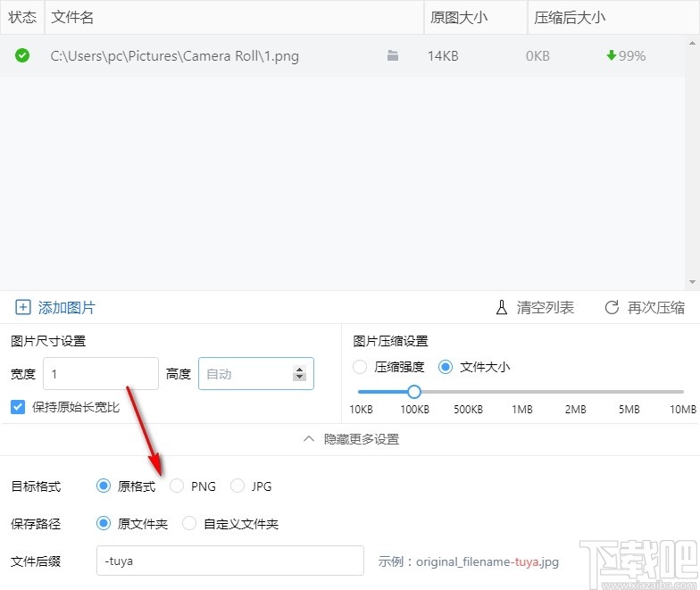
Task: Click the green down-arrow compression icon
Action: [611, 55]
